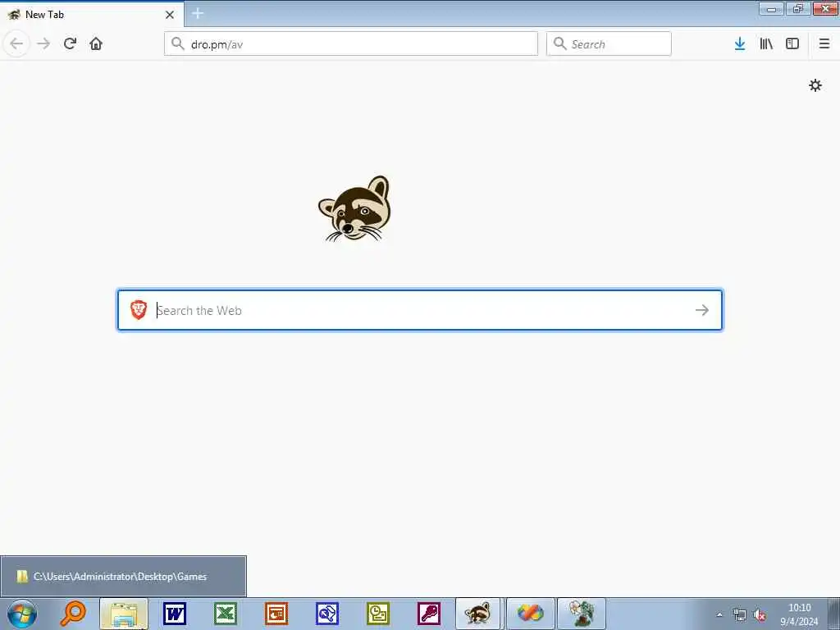Go back to the previous page
This screenshot has height=630, width=840.
[16, 44]
